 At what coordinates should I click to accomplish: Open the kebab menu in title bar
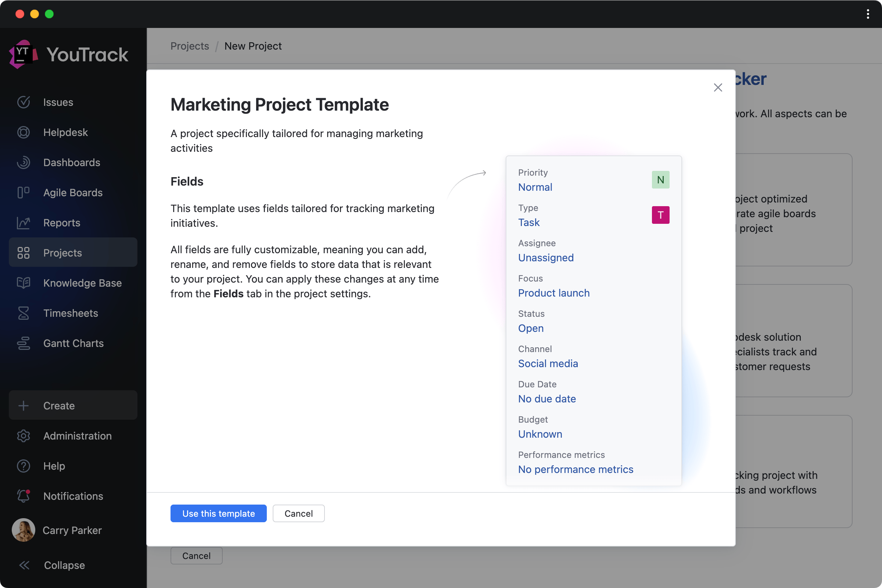868,14
